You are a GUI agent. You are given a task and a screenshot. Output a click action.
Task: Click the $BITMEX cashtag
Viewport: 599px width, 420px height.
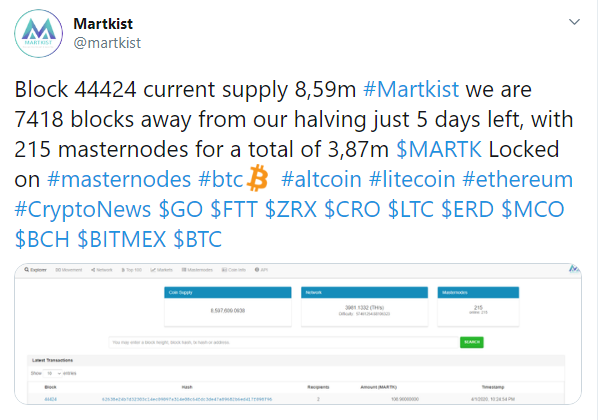[x=121, y=239]
